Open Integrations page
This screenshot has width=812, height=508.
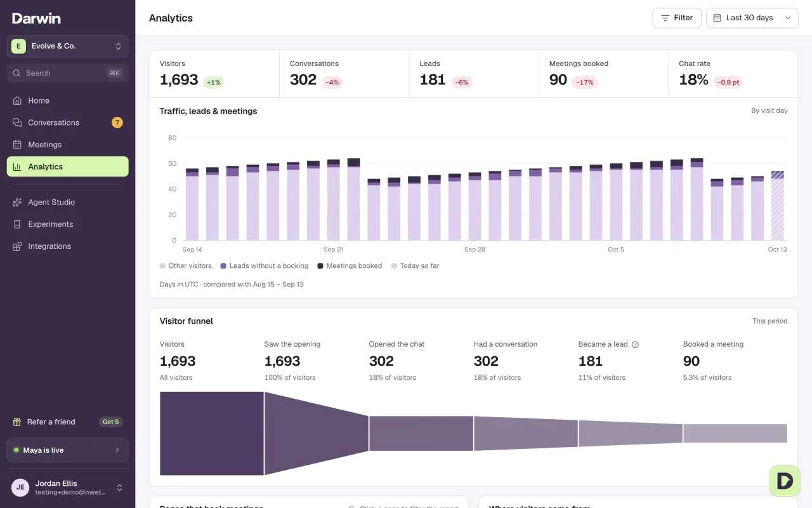pyautogui.click(x=68, y=246)
